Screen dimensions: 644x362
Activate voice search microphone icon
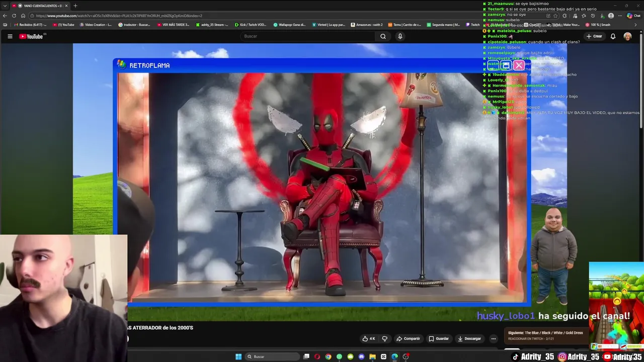point(400,36)
